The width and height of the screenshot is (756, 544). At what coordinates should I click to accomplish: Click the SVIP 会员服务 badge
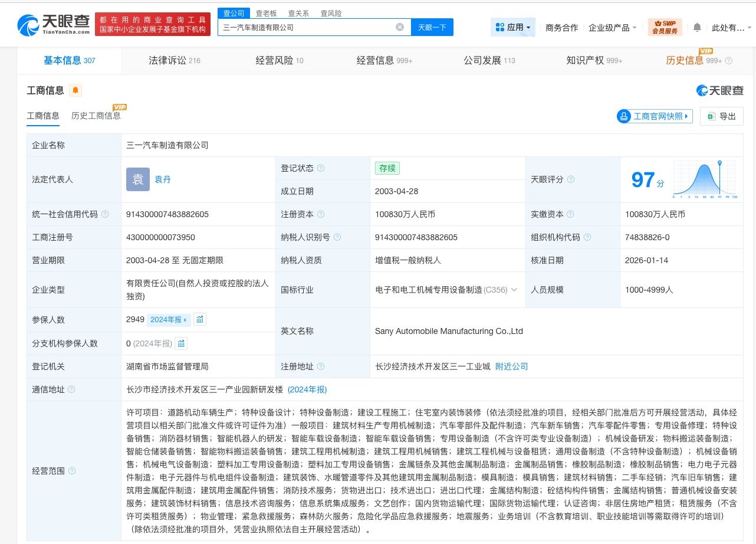point(665,27)
